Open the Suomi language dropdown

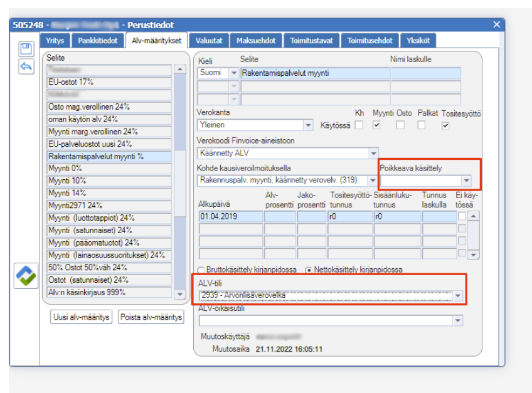[x=234, y=73]
